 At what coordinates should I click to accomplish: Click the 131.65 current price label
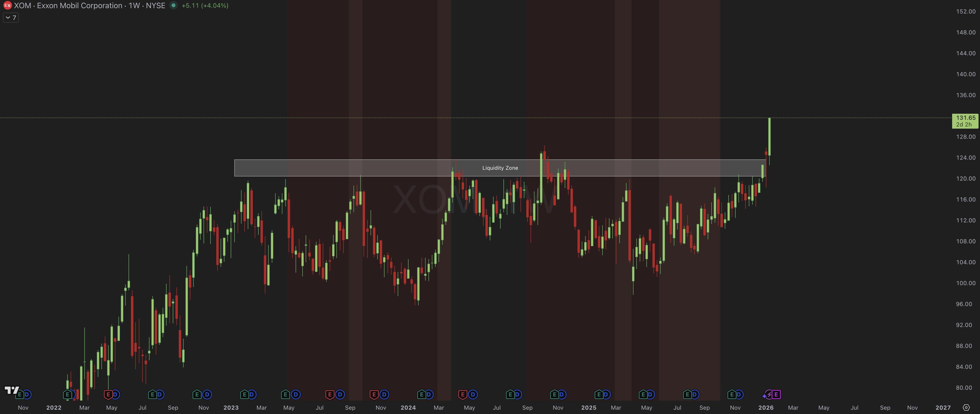coord(966,118)
